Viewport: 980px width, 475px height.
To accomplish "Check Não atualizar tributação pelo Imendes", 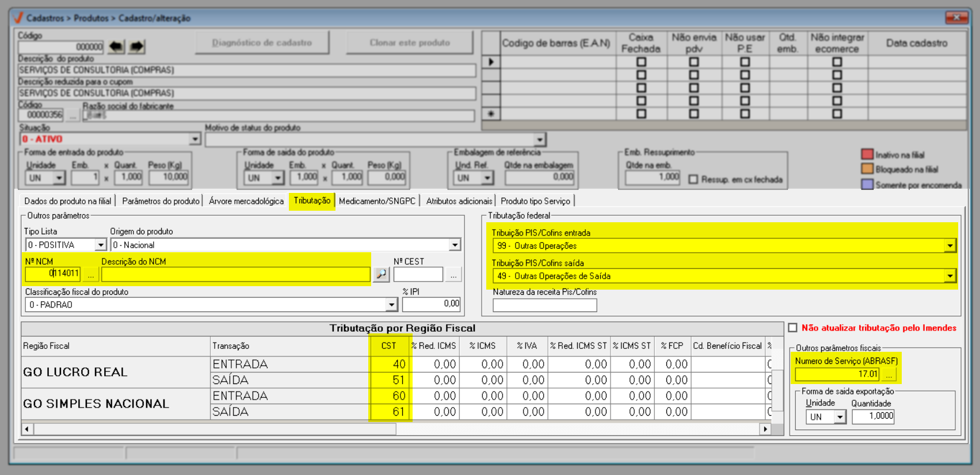I will (x=793, y=328).
